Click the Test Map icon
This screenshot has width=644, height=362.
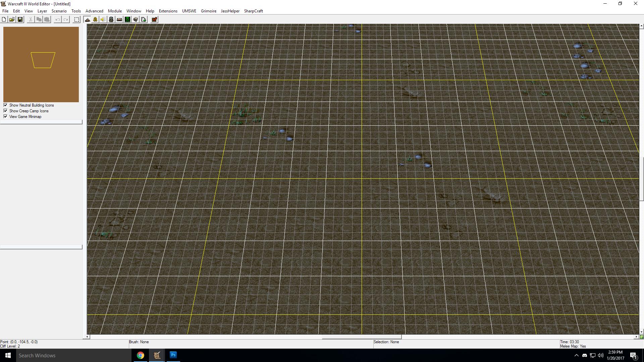pyautogui.click(x=154, y=19)
